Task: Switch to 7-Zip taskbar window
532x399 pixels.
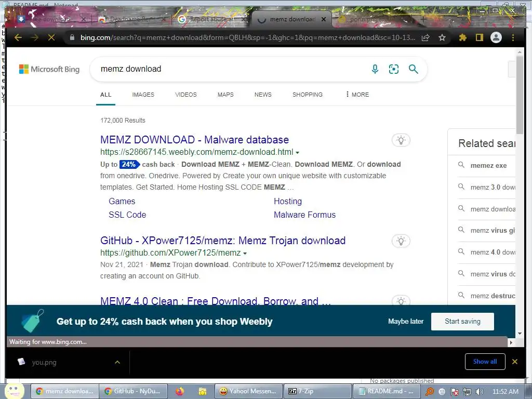Action: point(317,392)
